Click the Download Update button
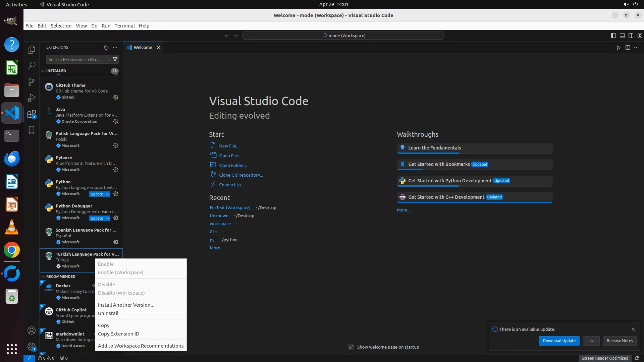The width and height of the screenshot is (644, 362). pos(559,341)
